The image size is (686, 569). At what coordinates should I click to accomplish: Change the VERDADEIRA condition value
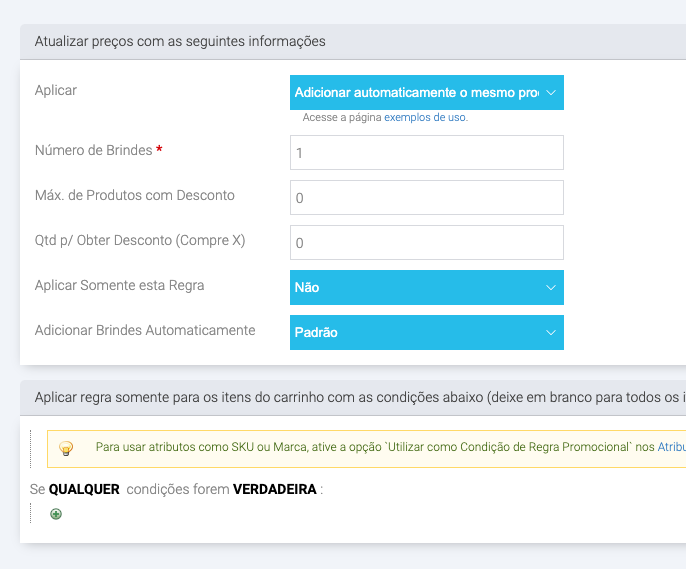[x=275, y=489]
